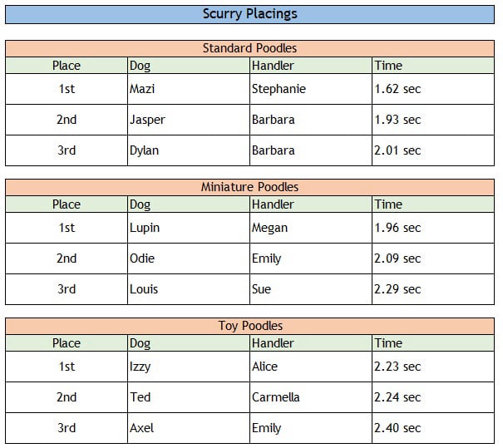The height and width of the screenshot is (448, 503).
Task: Select the Toy Poodles section header
Action: (x=249, y=326)
